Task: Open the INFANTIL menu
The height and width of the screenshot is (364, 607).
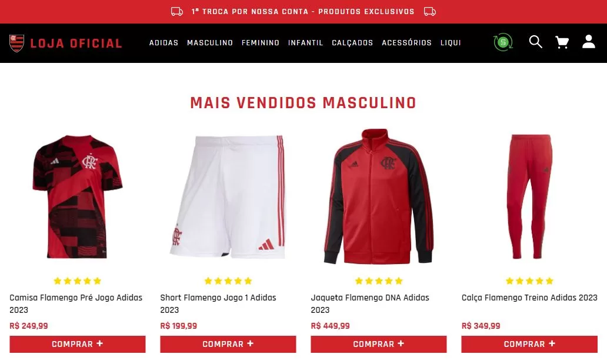Action: pos(305,42)
